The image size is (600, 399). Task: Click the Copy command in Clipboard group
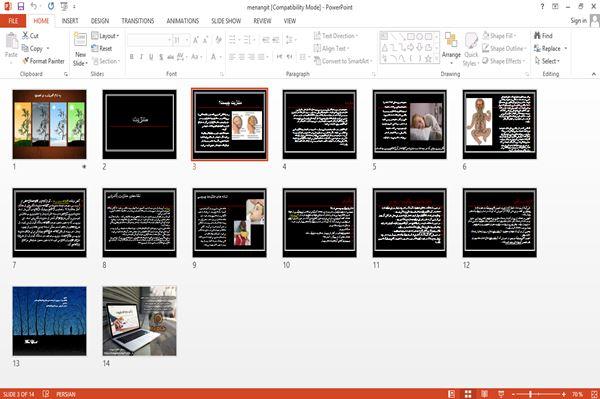pos(33,49)
